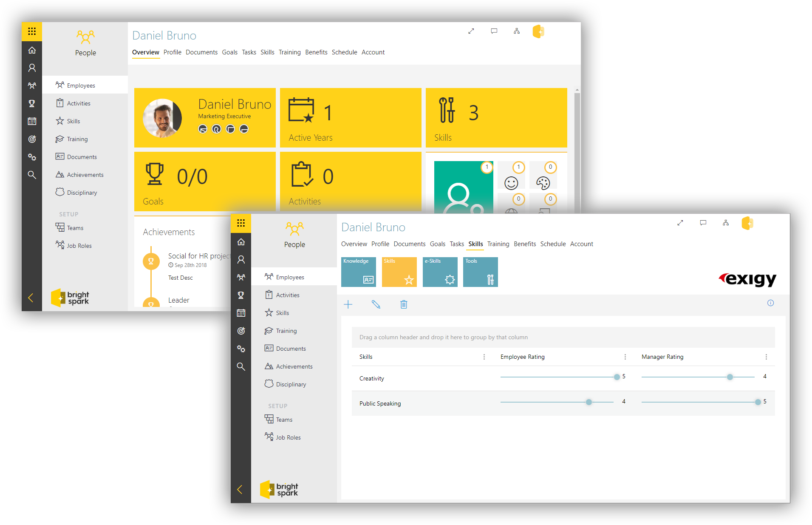Open app grid menu in back window

pos(32,31)
